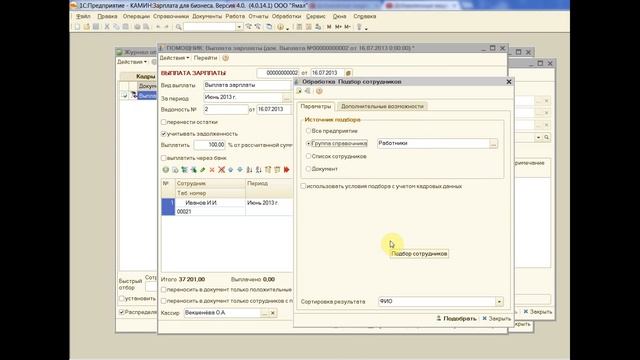Screen dimensions: 640x360
Task: Click the pencil Edit row icon
Action: (203, 170)
